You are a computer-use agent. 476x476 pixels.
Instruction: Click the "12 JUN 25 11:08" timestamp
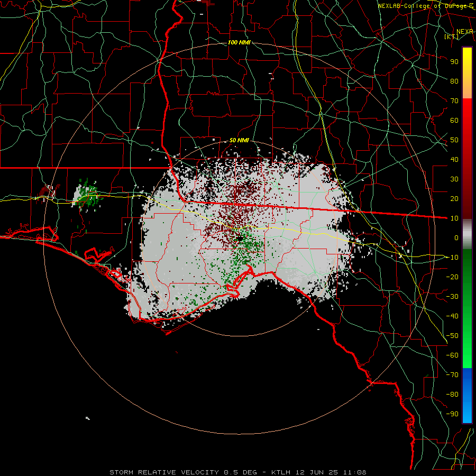click(331, 472)
